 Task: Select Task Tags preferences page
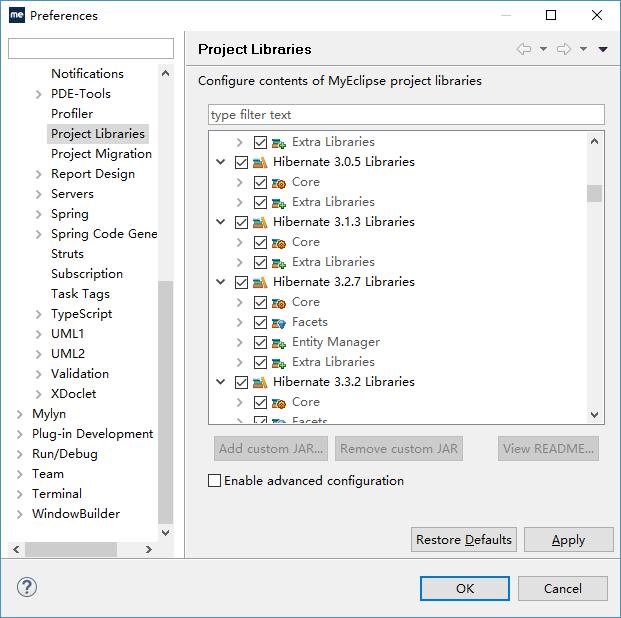[80, 294]
